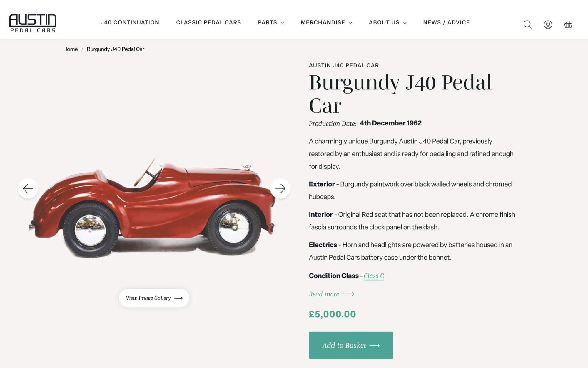
Task: Open the View Image Gallery button
Action: tap(154, 298)
